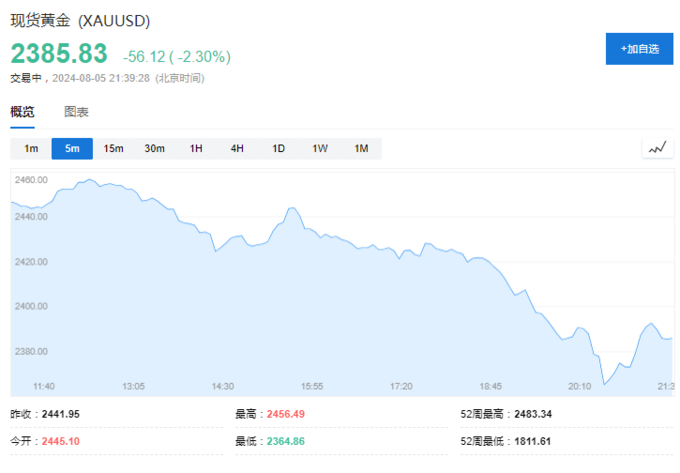This screenshot has width=680, height=473.
Task: Switch chart to 15m interval
Action: coord(113,149)
